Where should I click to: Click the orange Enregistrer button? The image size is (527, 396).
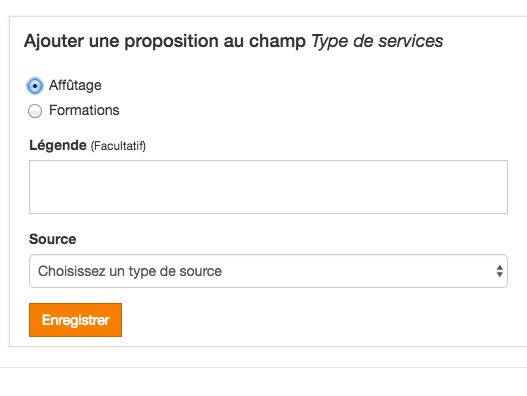click(x=75, y=320)
